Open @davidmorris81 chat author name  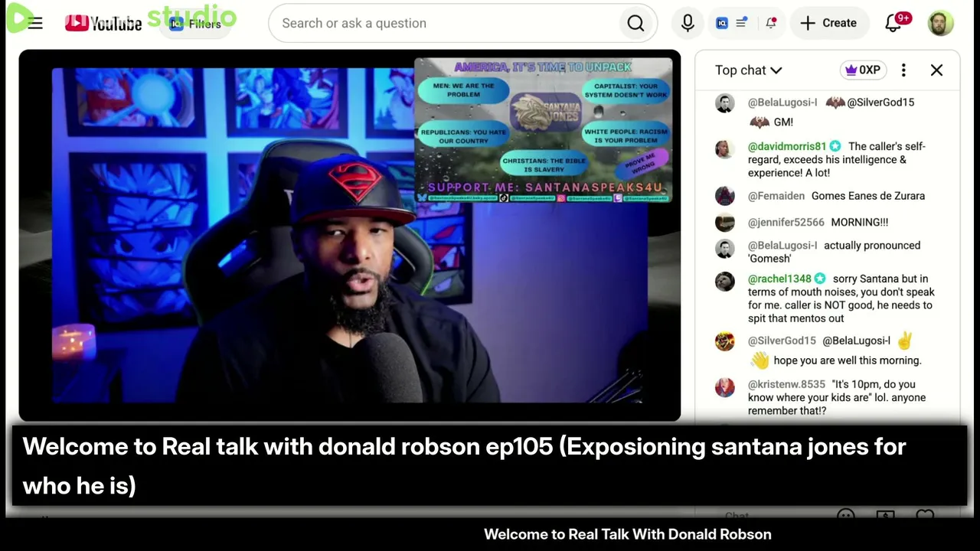(x=787, y=146)
